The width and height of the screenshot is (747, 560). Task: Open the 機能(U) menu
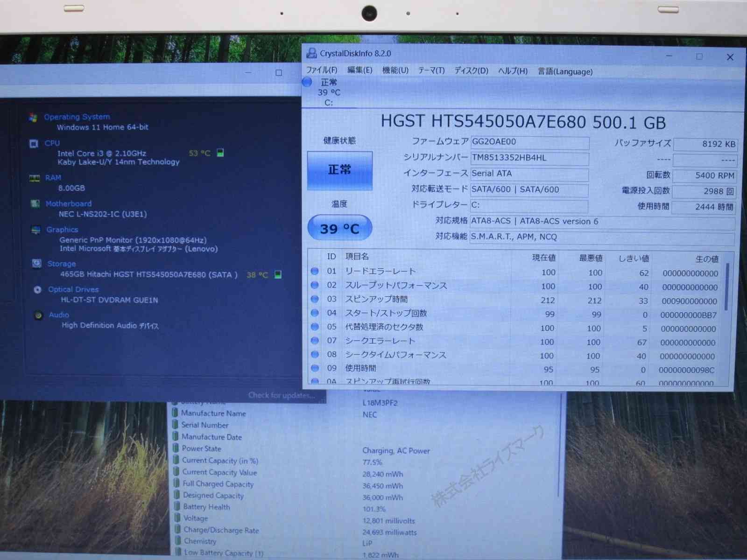(x=395, y=70)
